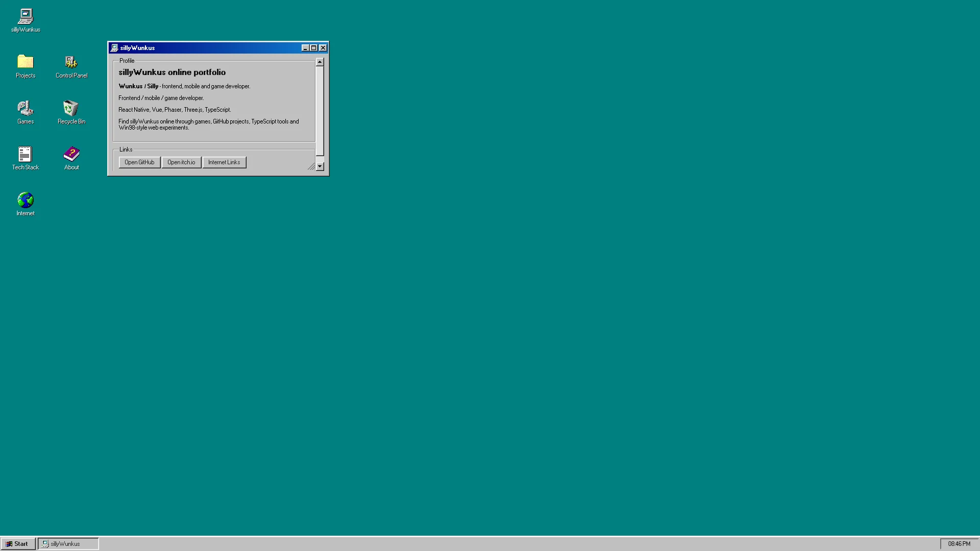
Task: Click the Internet Links button
Action: [x=224, y=162]
